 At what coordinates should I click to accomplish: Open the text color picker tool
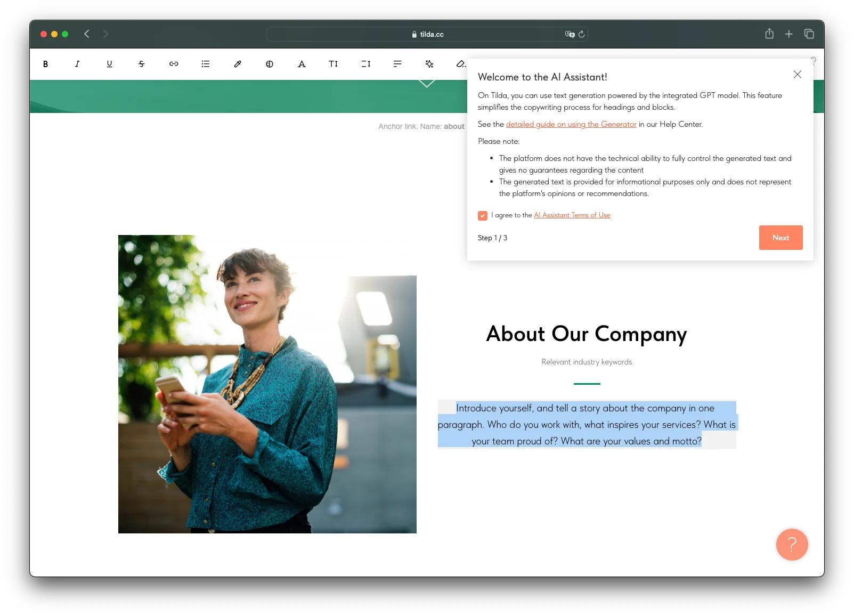pyautogui.click(x=238, y=64)
